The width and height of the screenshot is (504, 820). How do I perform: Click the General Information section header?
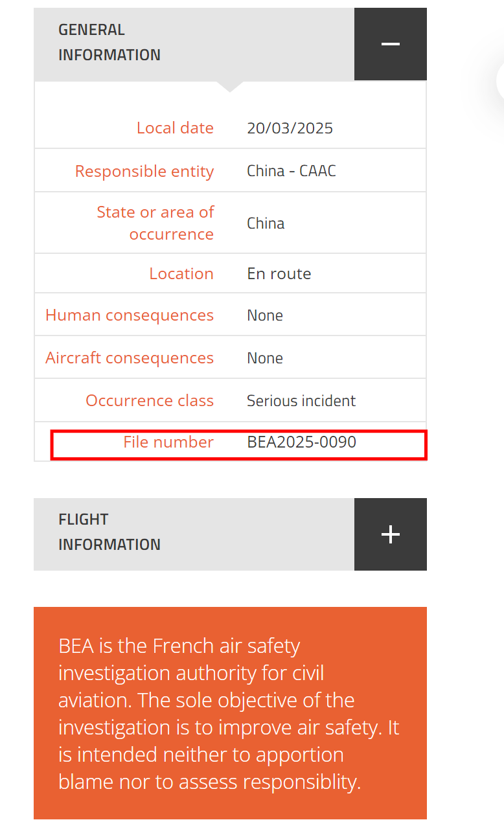coord(109,43)
